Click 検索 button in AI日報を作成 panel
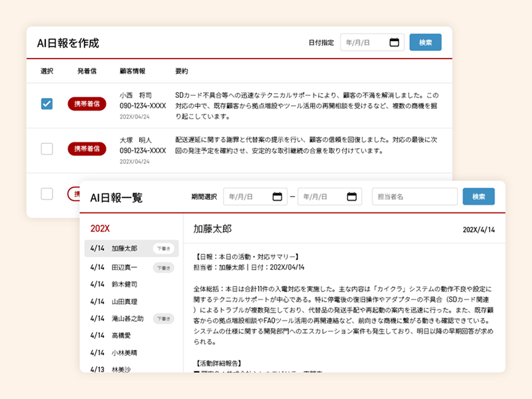This screenshot has width=532, height=399. click(425, 42)
